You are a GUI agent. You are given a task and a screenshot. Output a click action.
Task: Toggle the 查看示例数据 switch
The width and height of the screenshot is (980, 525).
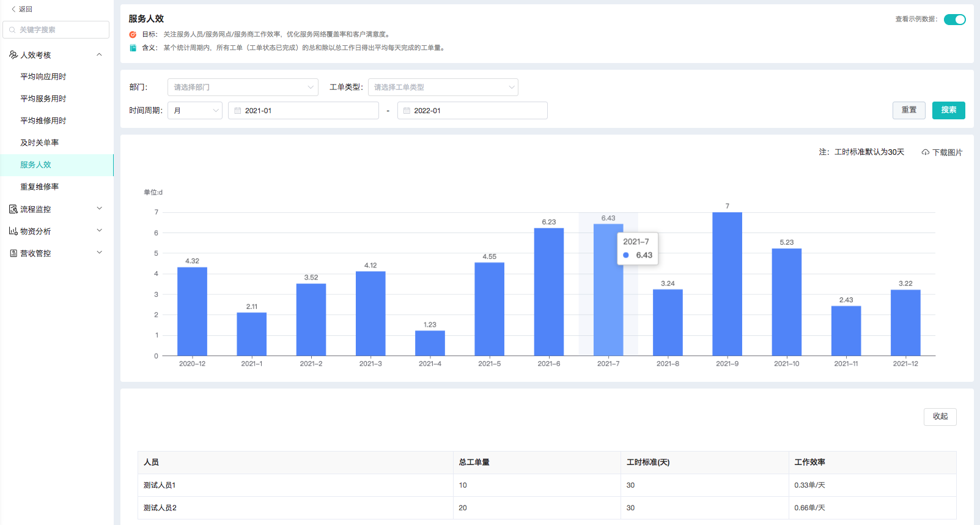[954, 20]
